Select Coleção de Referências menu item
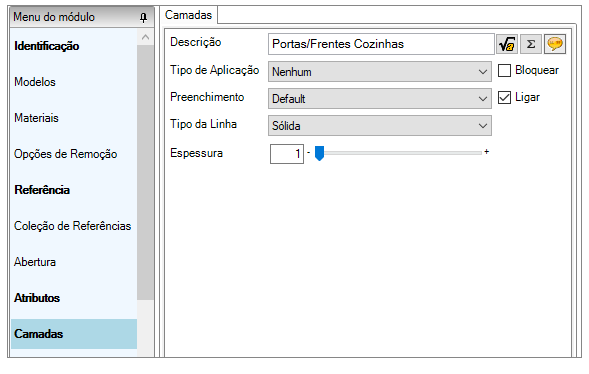Screen dimensions: 589x374 point(72,226)
